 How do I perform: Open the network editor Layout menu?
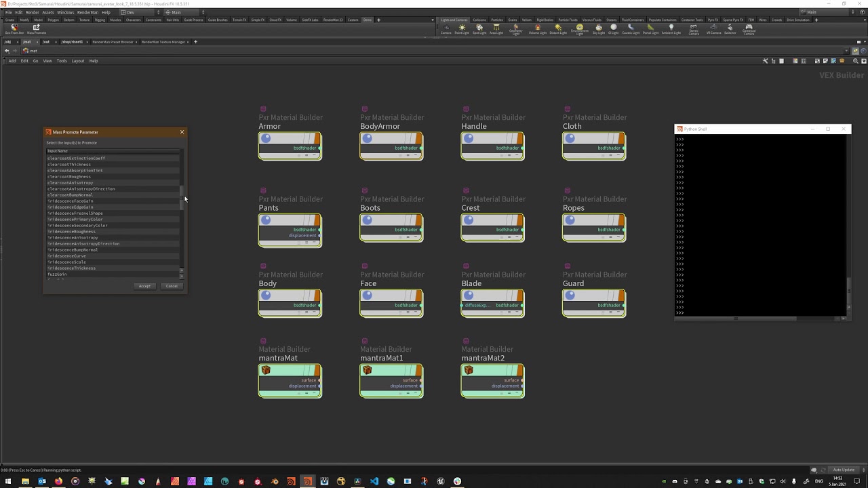tap(78, 61)
